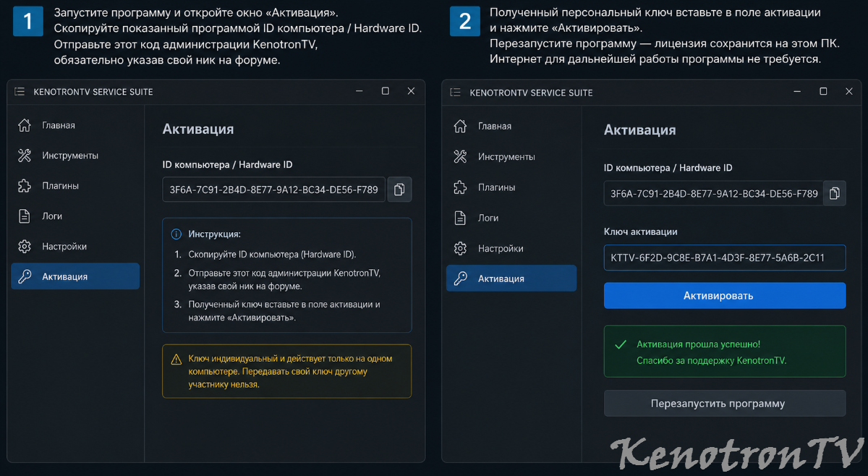The height and width of the screenshot is (476, 868).
Task: Click Hardware ID field in left window
Action: point(274,190)
